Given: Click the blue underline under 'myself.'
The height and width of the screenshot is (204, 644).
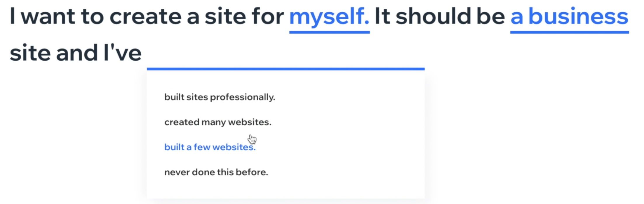Looking at the screenshot, I should coord(329,32).
